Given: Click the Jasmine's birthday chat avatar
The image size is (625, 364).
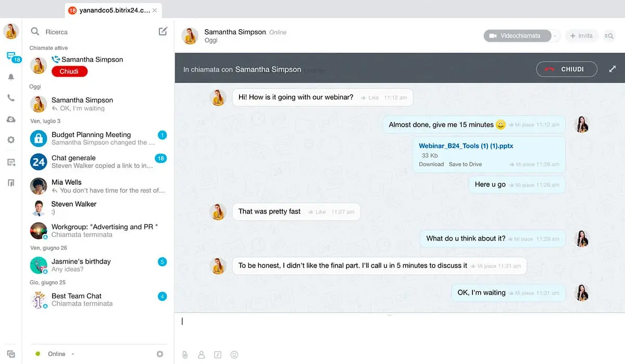Looking at the screenshot, I should 39,265.
